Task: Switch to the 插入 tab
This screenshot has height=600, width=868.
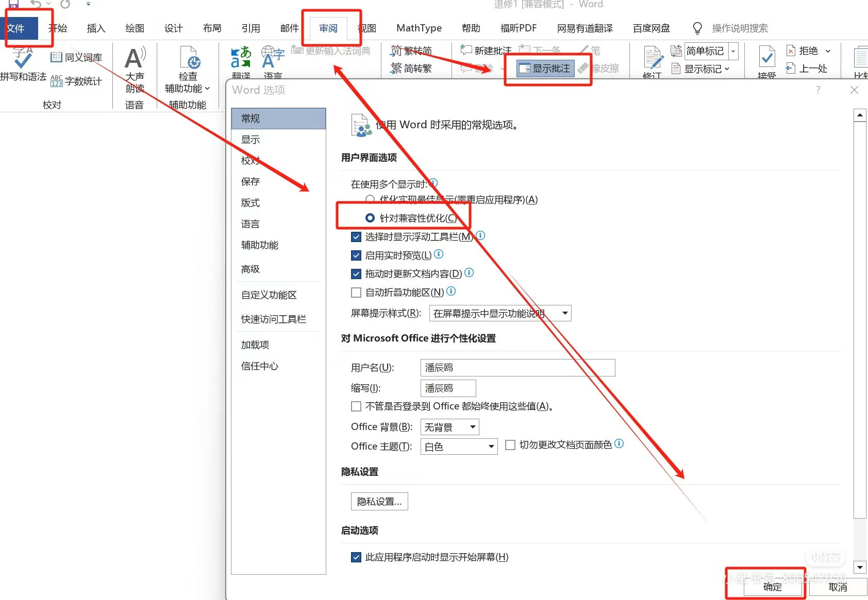Action: click(96, 28)
